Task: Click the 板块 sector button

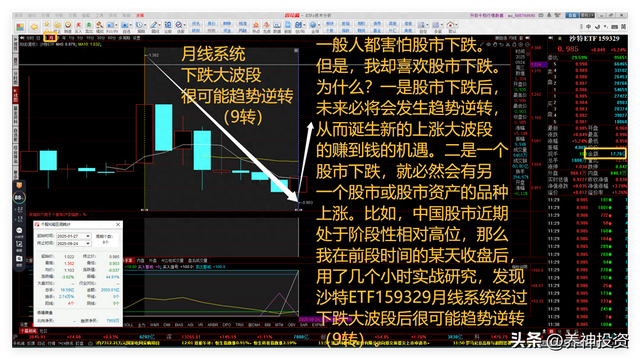Action: point(330,23)
